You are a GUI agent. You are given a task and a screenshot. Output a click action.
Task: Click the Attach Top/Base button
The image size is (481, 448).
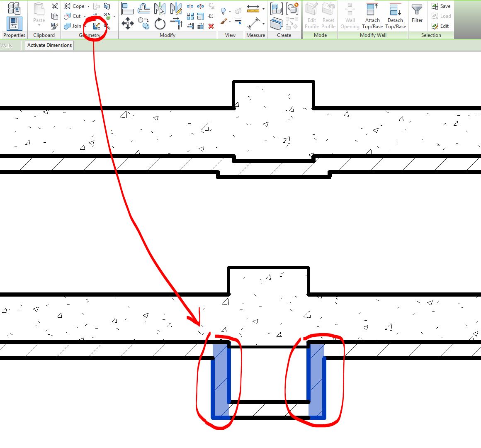[x=372, y=16]
